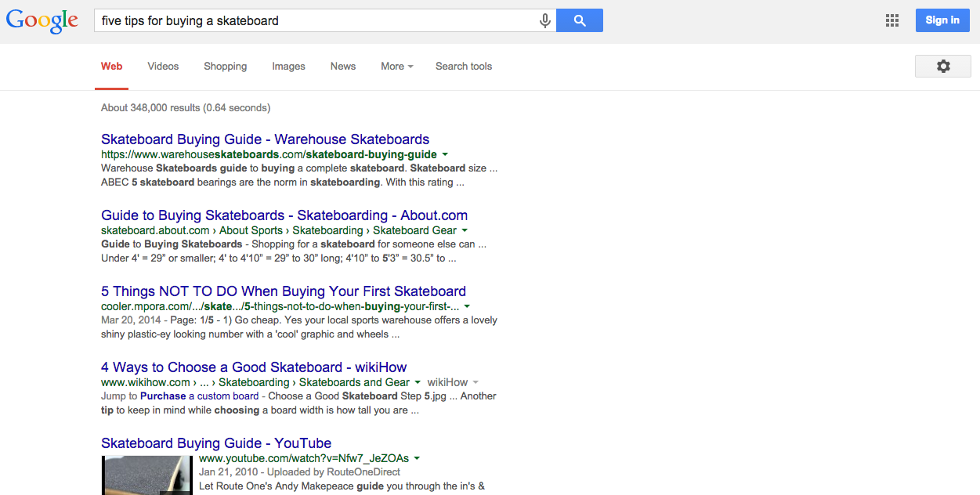Open Skateboard Buying Guide - YouTube result

tap(216, 443)
